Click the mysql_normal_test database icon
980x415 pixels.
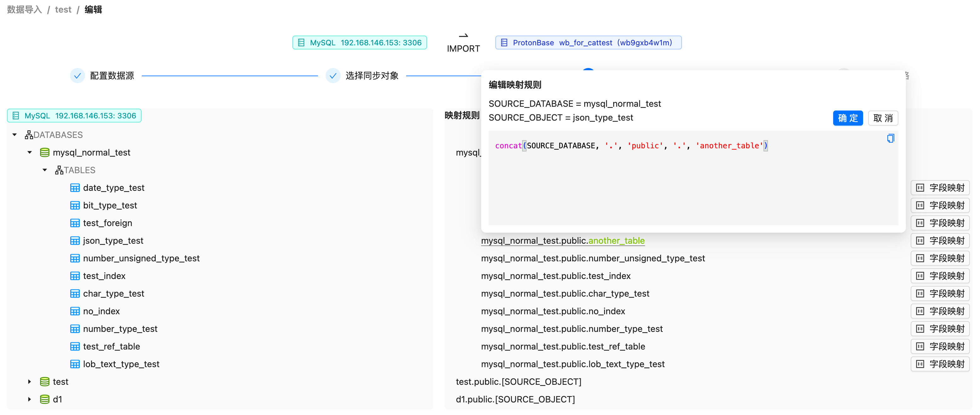click(x=44, y=152)
